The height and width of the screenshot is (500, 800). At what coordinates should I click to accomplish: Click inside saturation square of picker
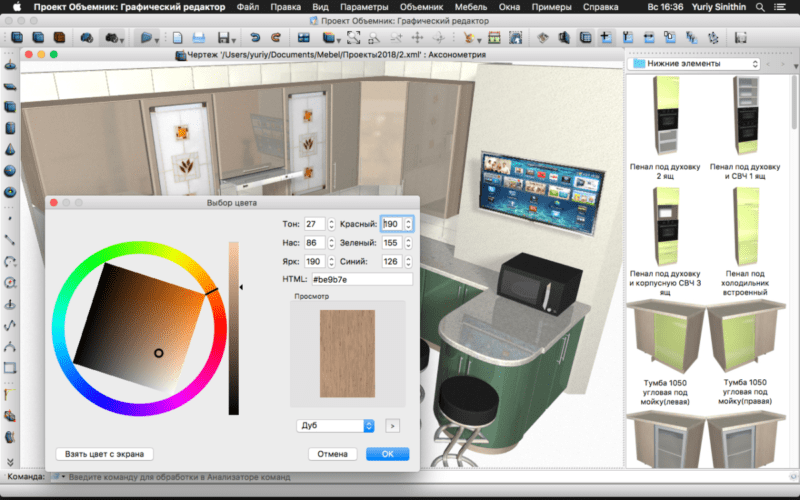pos(139,329)
